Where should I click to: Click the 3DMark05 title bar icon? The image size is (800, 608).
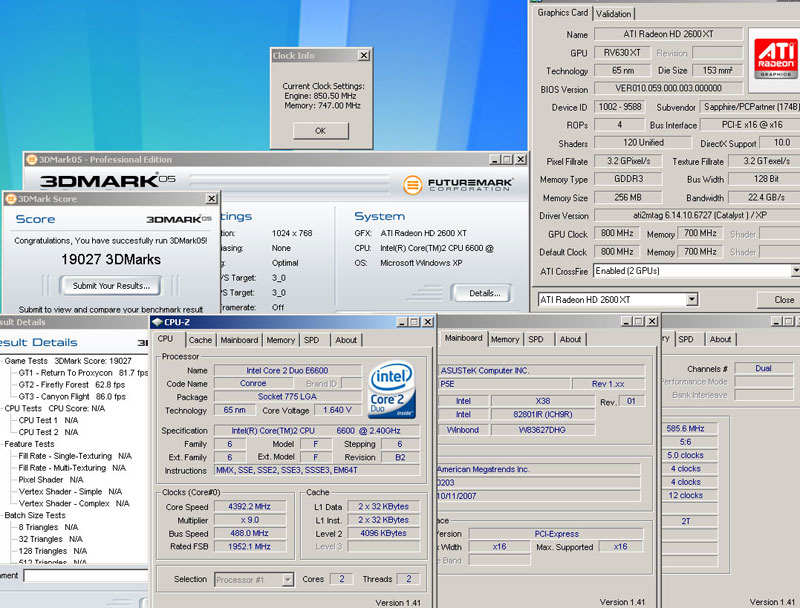point(32,160)
